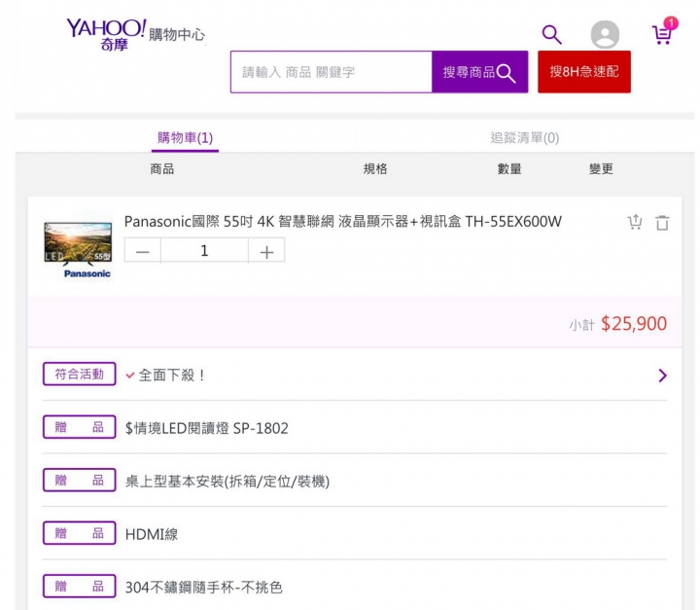Screen dimensions: 700x610
Task: Click the 全面下殺！ promotion text
Action: pos(171,376)
